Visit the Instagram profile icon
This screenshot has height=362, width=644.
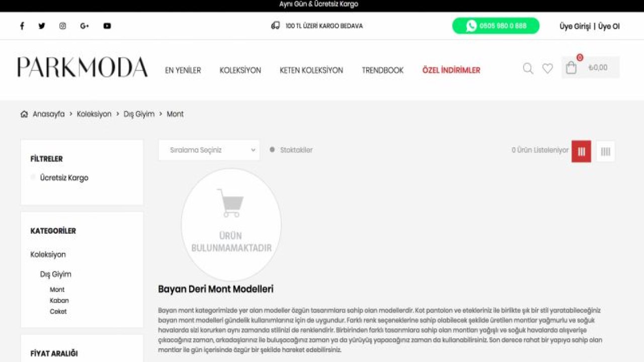point(63,26)
